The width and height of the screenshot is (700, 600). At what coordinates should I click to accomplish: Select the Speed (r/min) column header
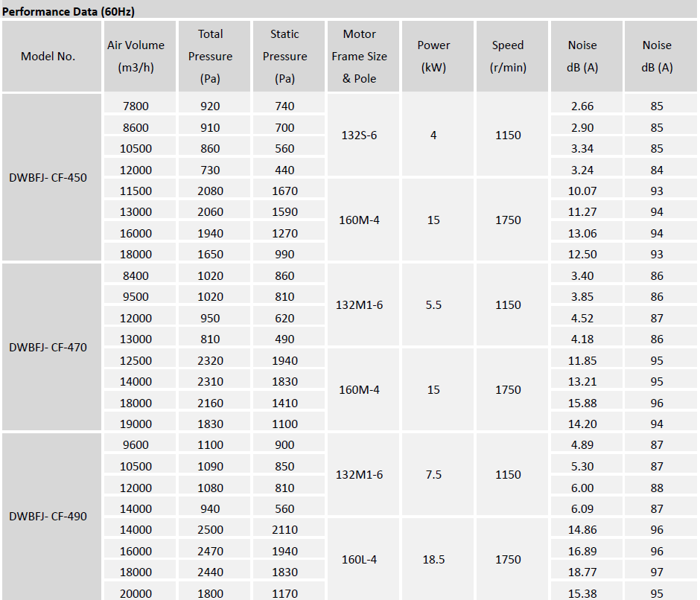coord(508,57)
